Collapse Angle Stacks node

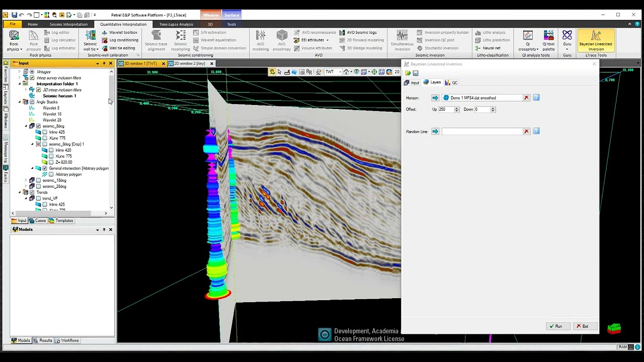point(20,102)
